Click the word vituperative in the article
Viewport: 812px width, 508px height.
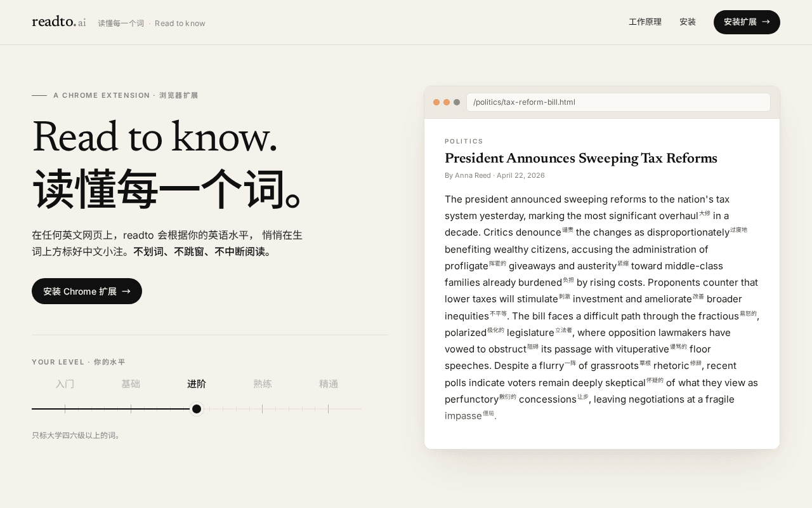point(643,349)
